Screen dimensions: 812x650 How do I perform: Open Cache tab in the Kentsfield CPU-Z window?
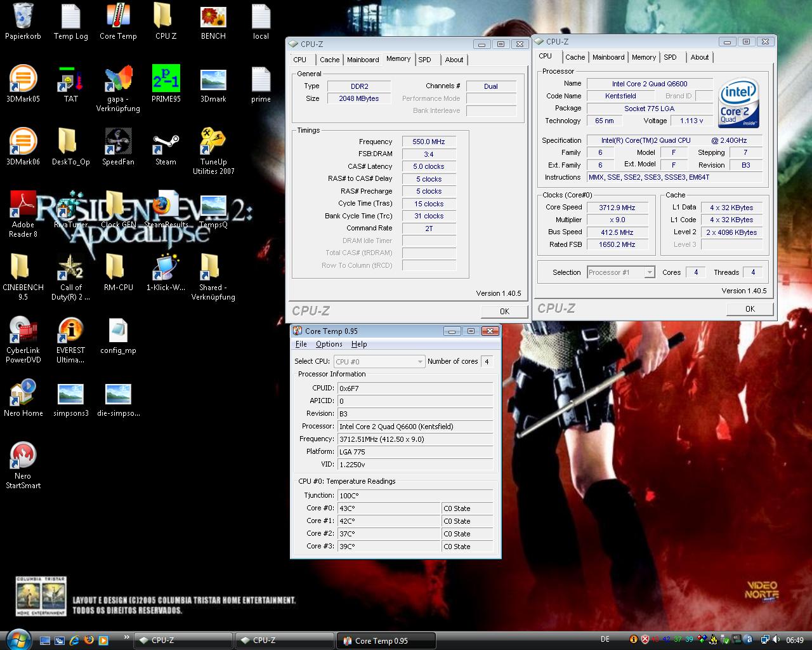[575, 57]
